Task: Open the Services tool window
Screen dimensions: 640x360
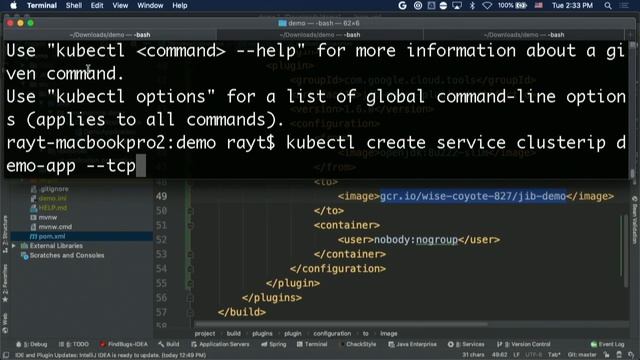Action: point(466,344)
